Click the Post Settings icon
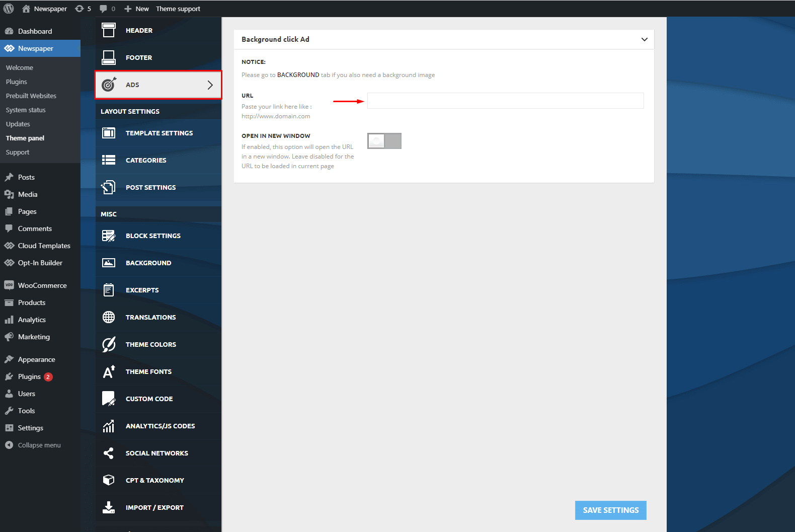This screenshot has width=795, height=532. 109,187
